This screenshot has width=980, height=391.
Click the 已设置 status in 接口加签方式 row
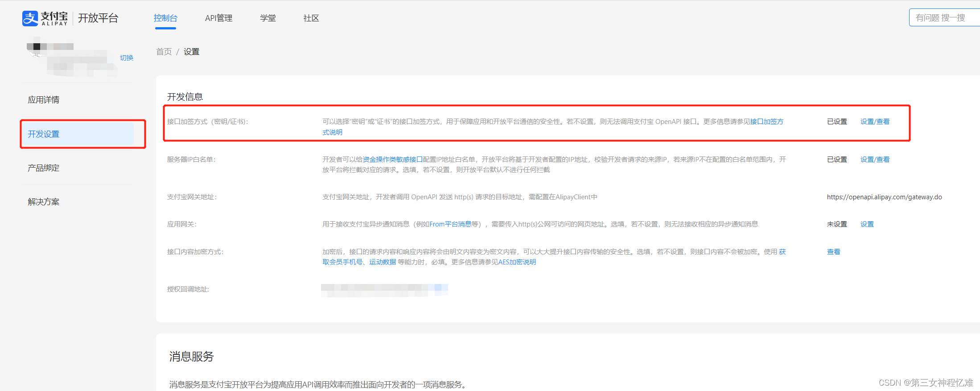coord(837,122)
